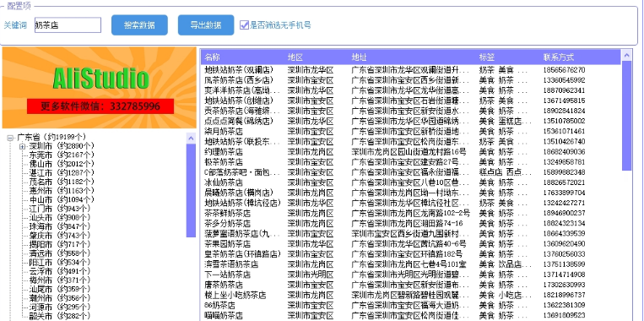Select the 皇茶奶茶店(环镇路店) row
Screen dimensions: 644x321
click(x=411, y=254)
